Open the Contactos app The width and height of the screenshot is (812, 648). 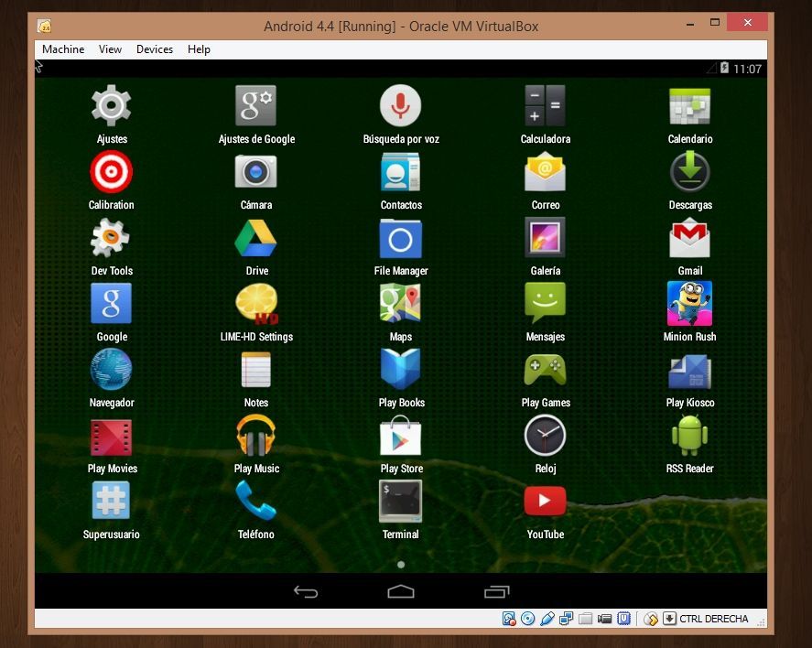(x=400, y=172)
